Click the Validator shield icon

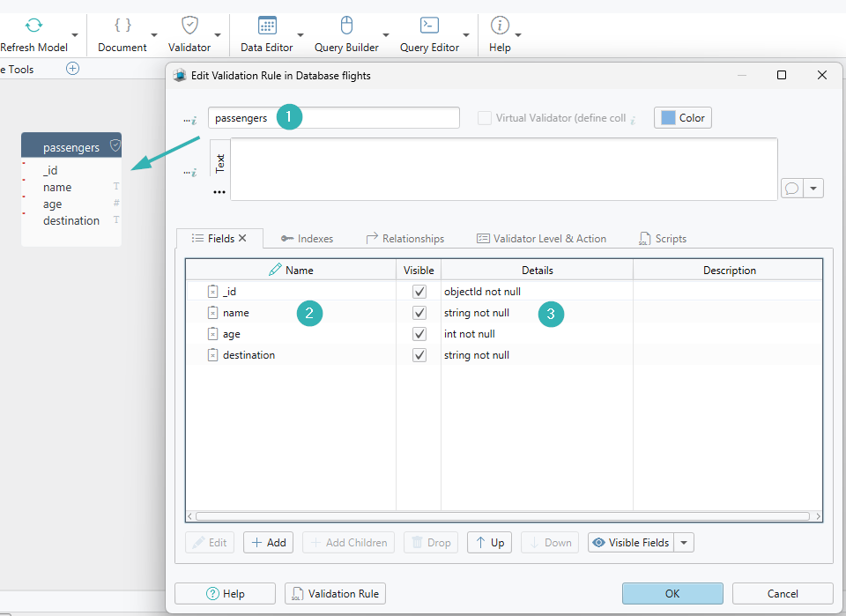189,25
